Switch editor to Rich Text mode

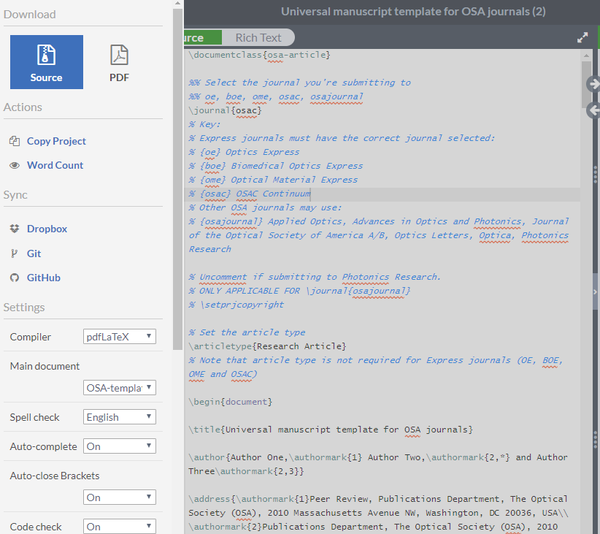(x=258, y=37)
